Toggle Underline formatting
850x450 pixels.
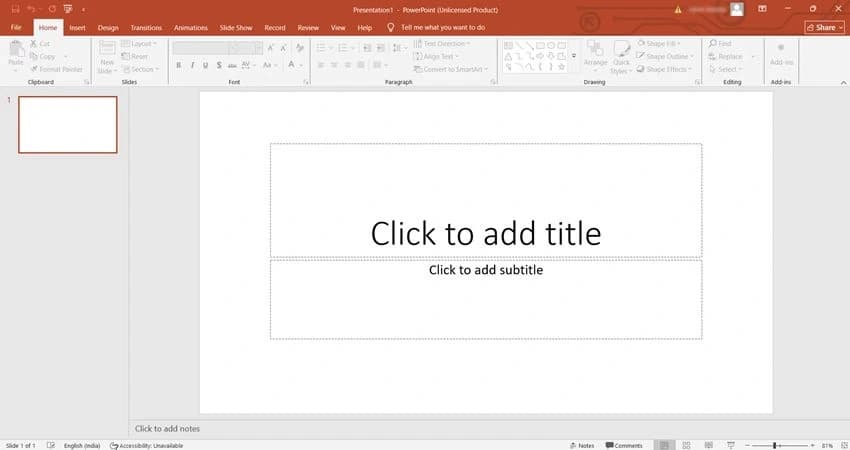[x=205, y=65]
